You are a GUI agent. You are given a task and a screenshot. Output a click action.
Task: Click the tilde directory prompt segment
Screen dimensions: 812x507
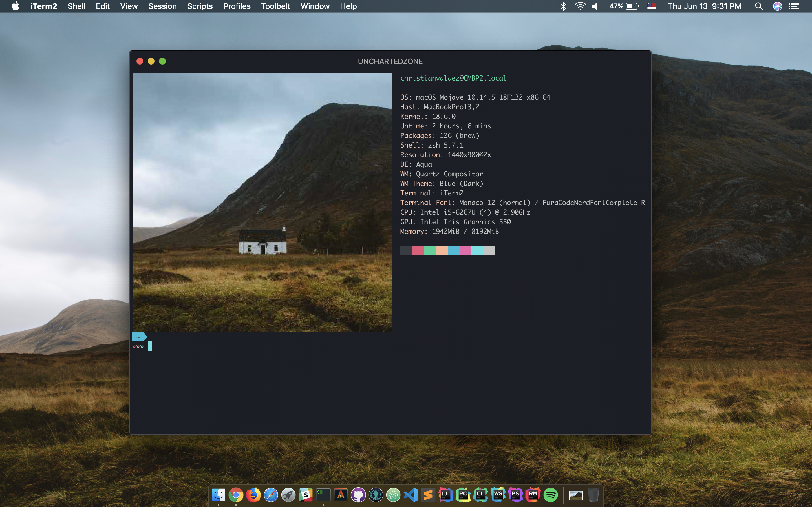139,337
